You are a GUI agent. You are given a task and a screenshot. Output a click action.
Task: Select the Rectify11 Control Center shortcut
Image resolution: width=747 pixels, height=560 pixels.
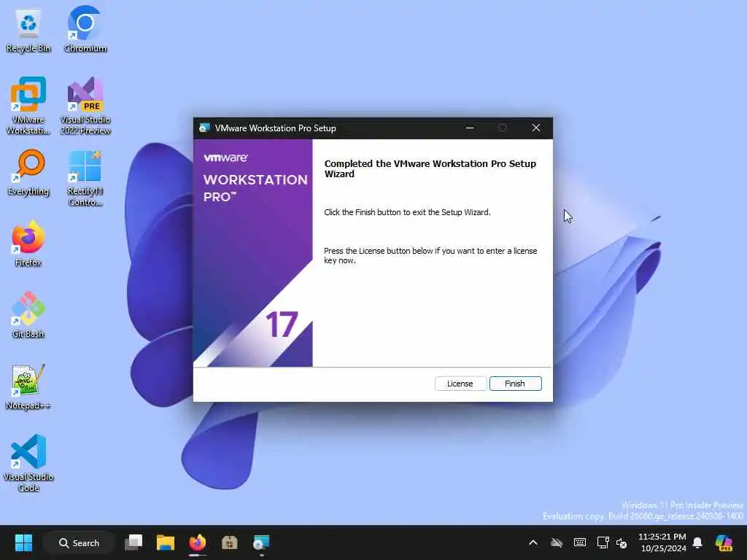85,179
